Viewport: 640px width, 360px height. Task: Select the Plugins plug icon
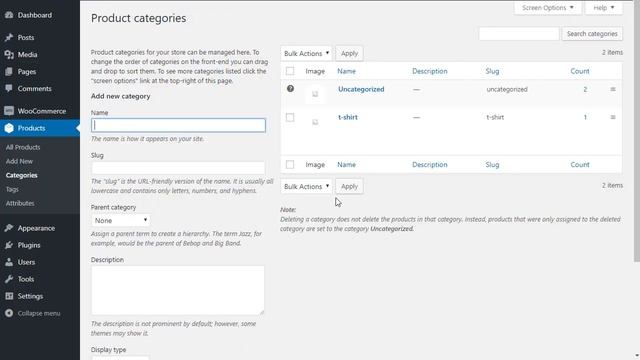(9, 245)
